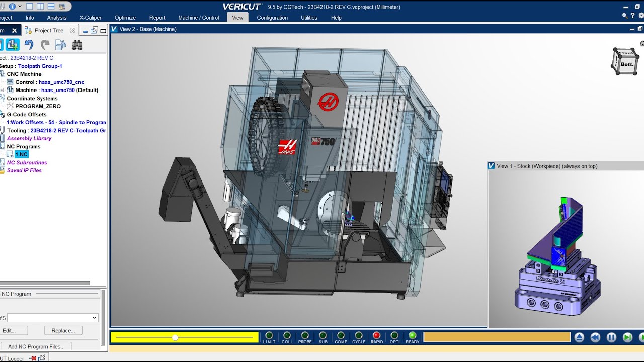
Task: Click the SUB status light
Action: click(323, 335)
